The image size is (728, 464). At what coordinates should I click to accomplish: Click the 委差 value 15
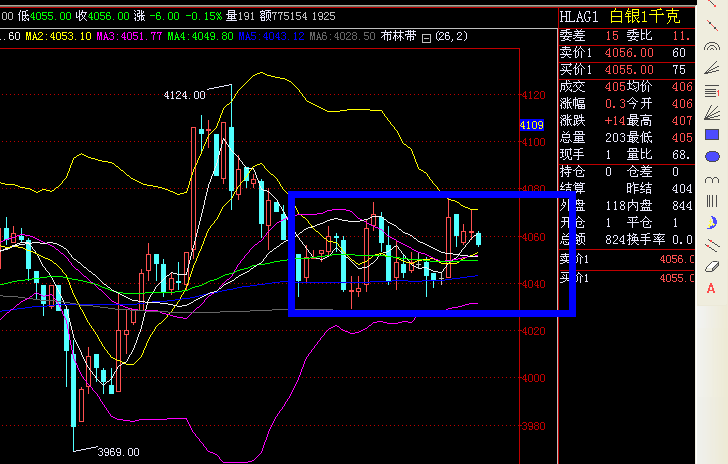click(612, 36)
